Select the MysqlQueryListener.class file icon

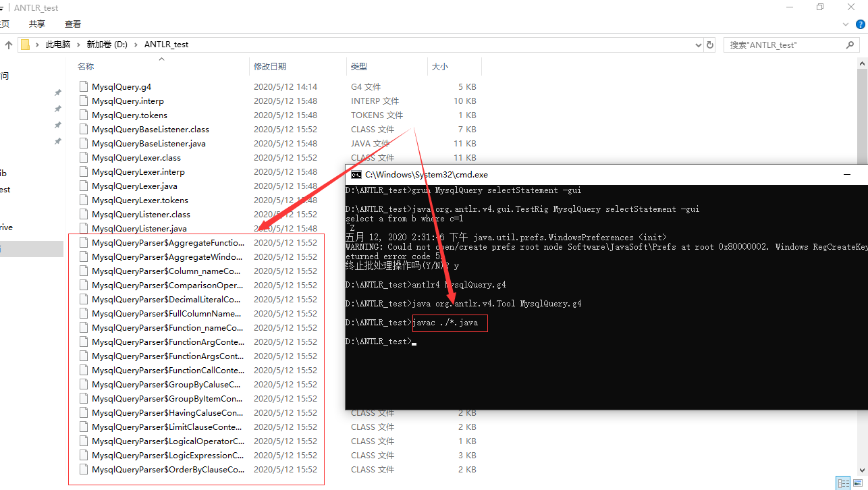(x=84, y=214)
